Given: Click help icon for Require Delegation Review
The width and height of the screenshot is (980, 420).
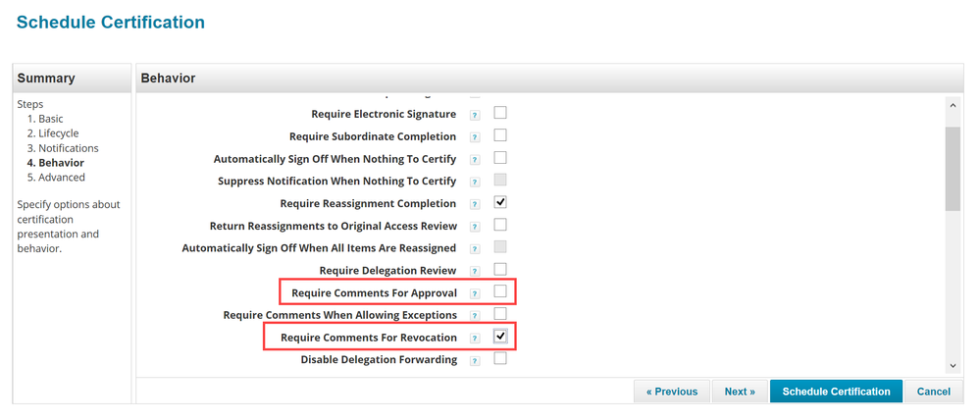Looking at the screenshot, I should (x=475, y=271).
